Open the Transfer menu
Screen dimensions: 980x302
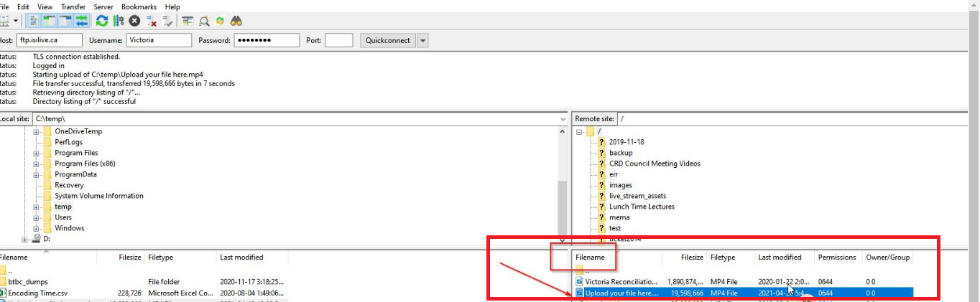click(73, 6)
